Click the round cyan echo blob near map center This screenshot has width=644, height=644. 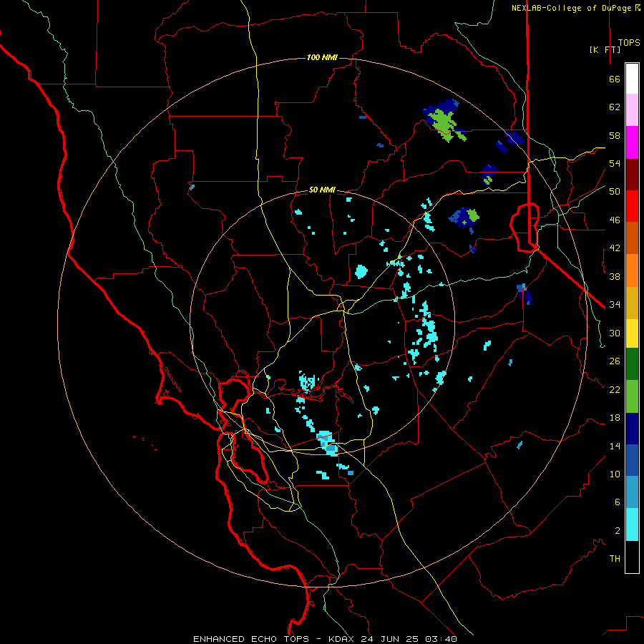(x=361, y=271)
